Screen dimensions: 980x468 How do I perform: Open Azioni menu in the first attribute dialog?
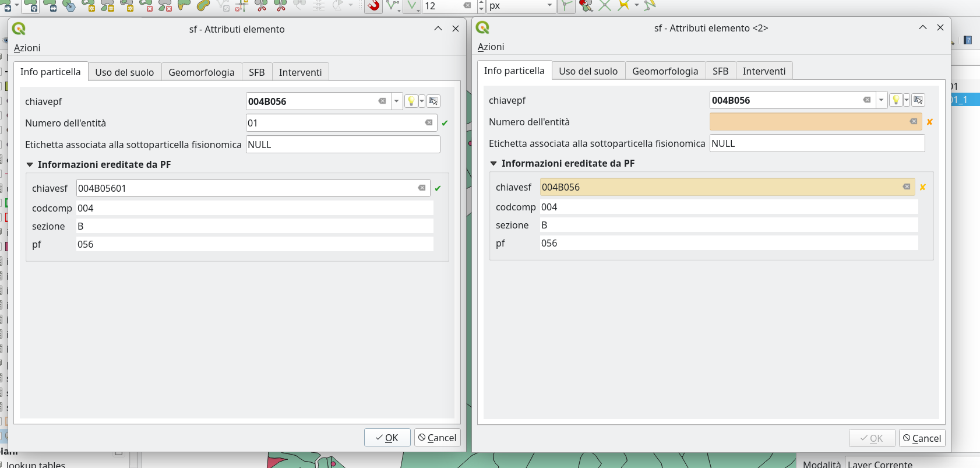(x=27, y=48)
